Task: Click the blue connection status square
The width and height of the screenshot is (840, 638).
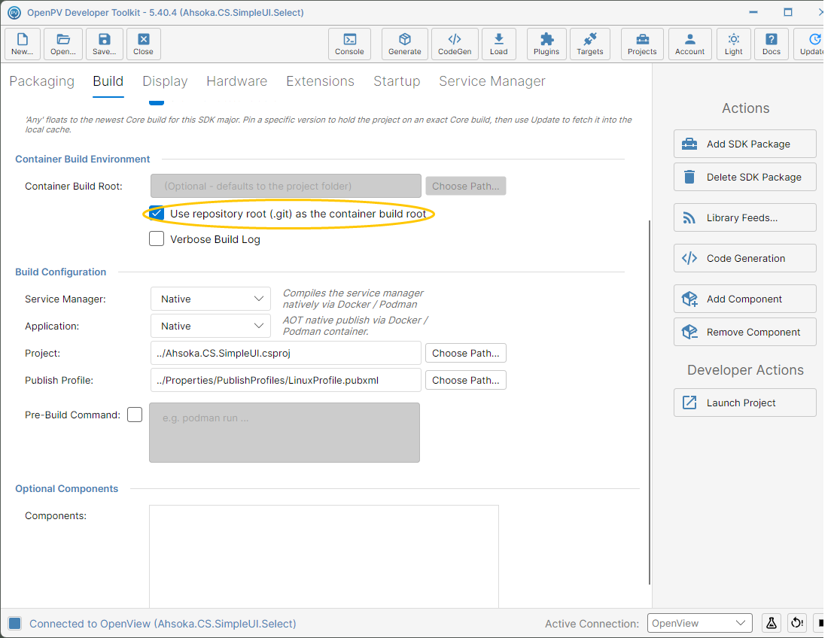Action: click(x=14, y=623)
